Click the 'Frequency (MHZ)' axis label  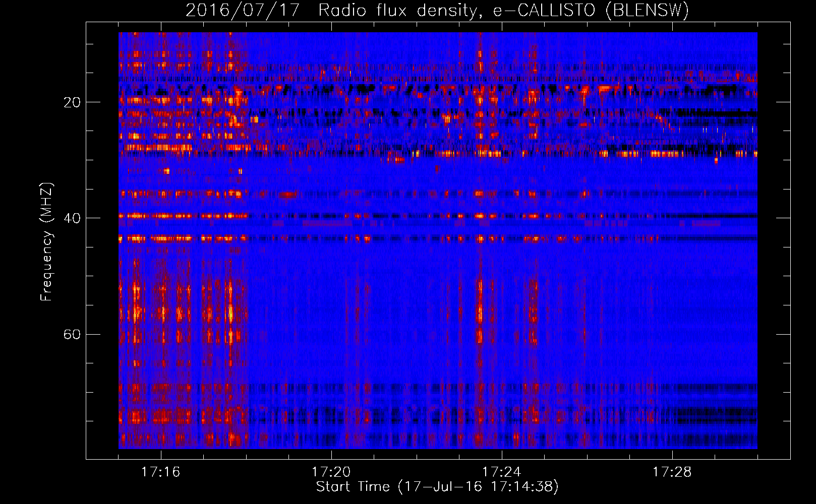pos(46,242)
